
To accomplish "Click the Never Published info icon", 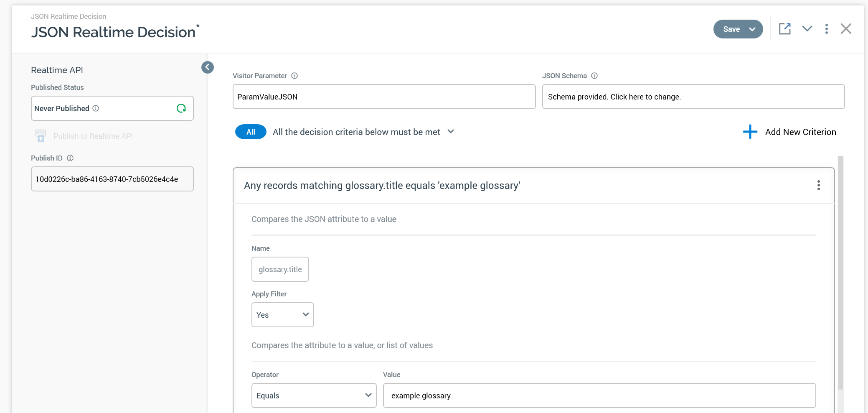I will pyautogui.click(x=96, y=108).
